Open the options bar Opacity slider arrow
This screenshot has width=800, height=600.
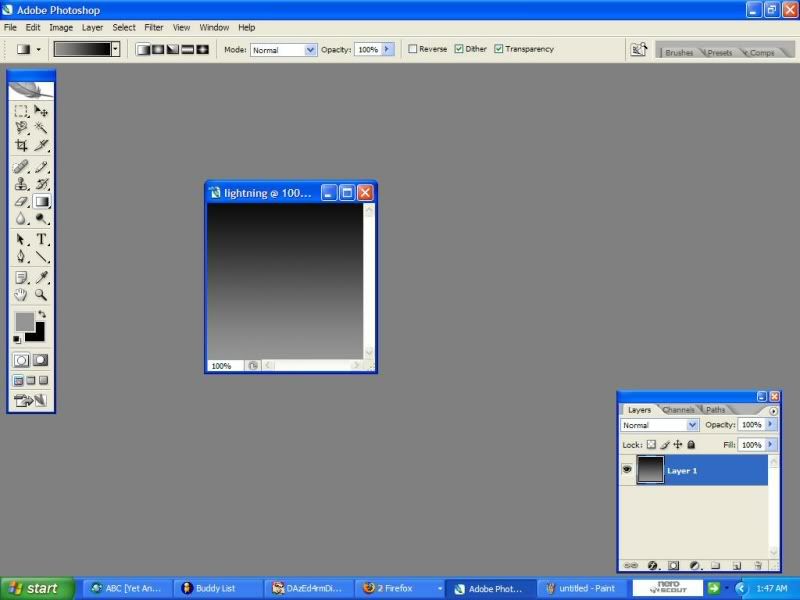387,49
